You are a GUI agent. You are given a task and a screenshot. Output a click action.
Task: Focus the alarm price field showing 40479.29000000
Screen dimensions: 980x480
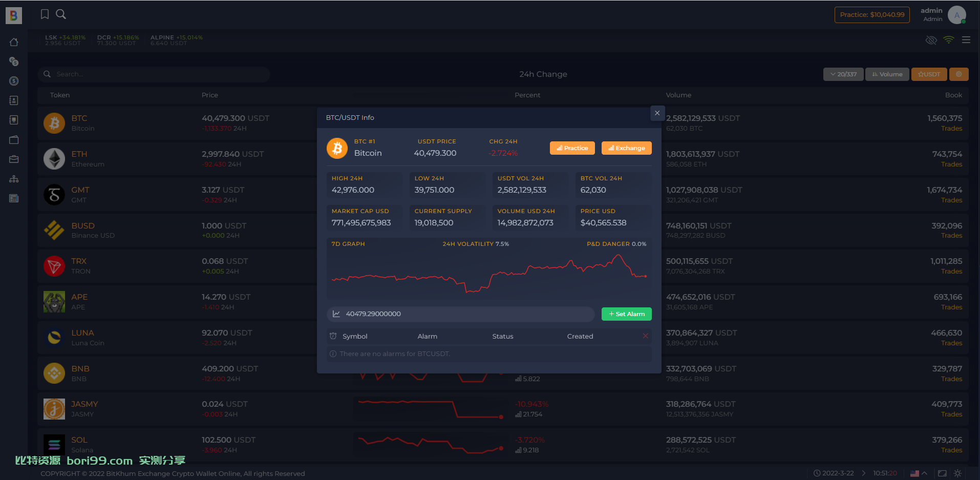(460, 314)
